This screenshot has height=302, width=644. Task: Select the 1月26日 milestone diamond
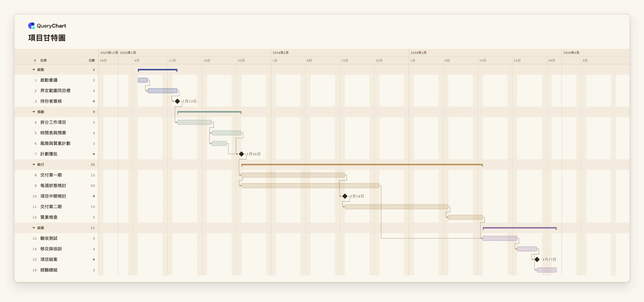[x=241, y=154]
